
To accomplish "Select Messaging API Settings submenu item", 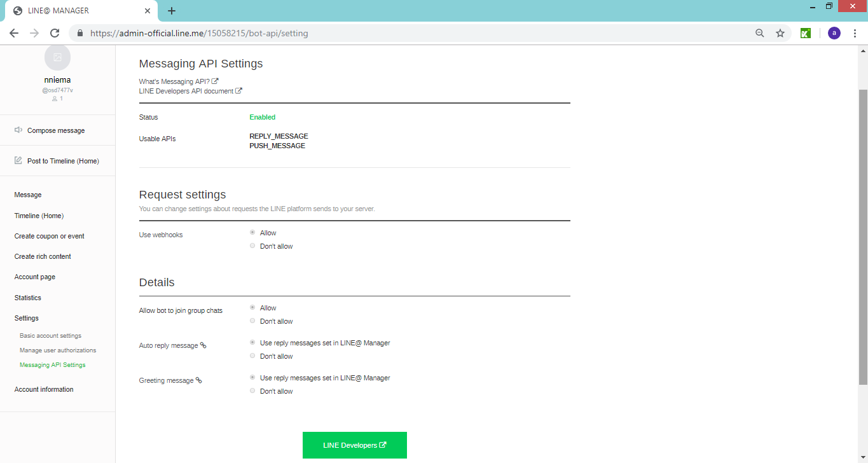I will [53, 365].
